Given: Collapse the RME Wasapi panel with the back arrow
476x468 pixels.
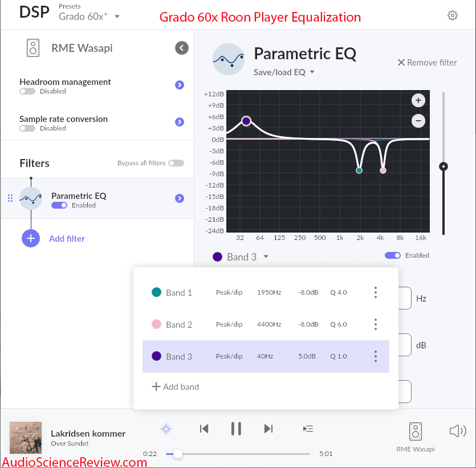Looking at the screenshot, I should [x=181, y=48].
